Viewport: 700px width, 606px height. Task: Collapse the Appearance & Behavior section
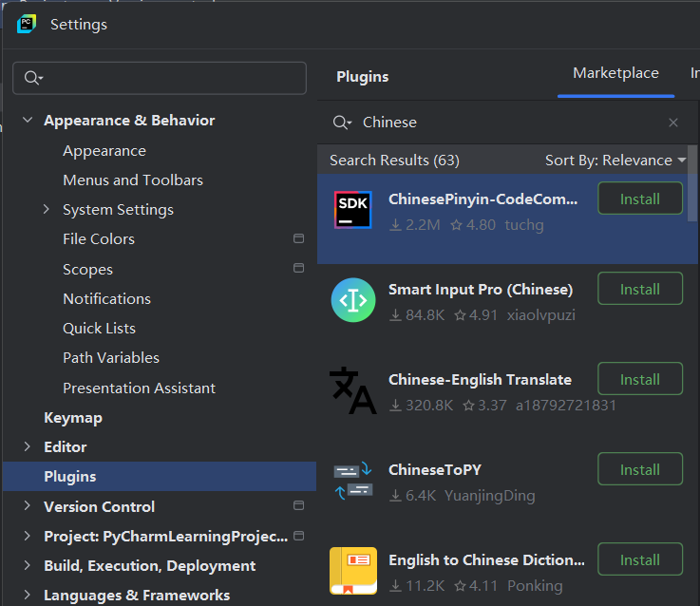[x=28, y=120]
